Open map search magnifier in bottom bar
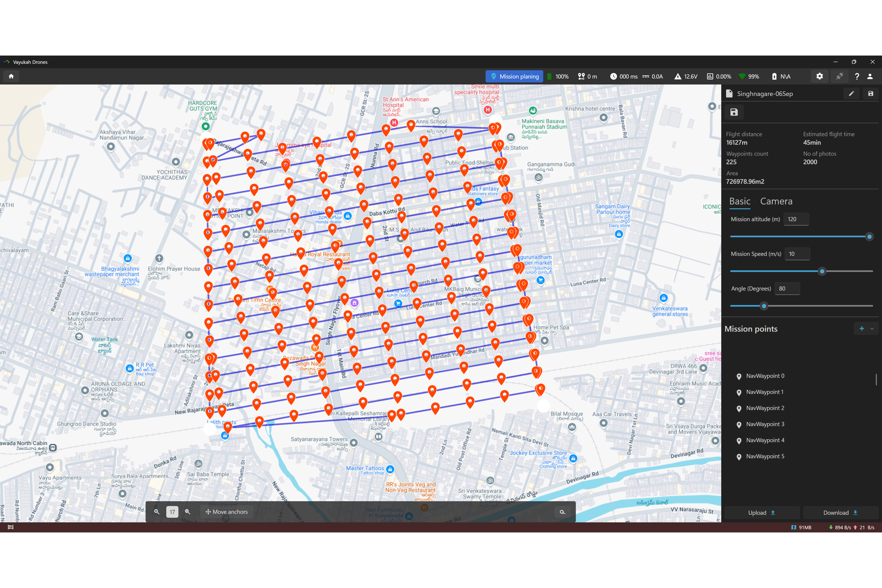 (562, 511)
